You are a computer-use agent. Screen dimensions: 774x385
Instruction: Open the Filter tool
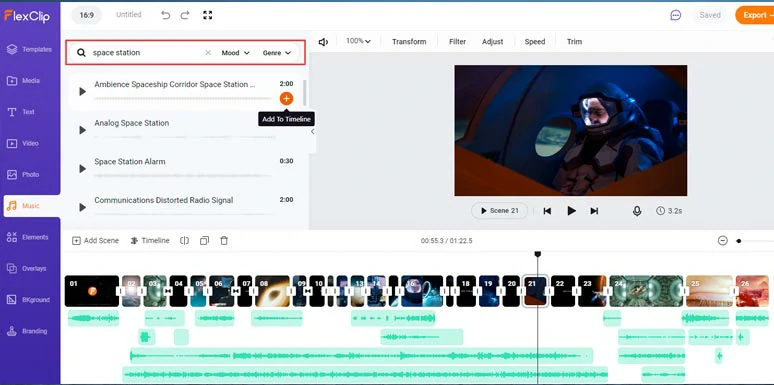(458, 42)
